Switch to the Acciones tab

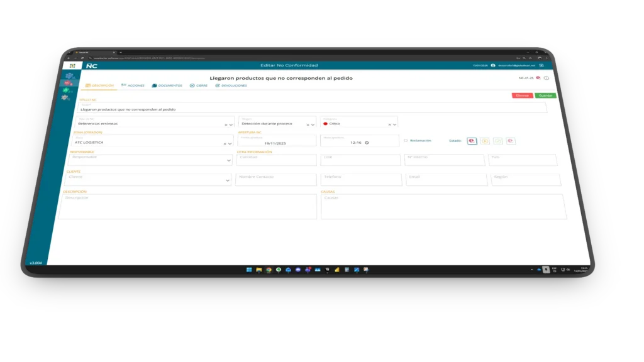tap(133, 85)
